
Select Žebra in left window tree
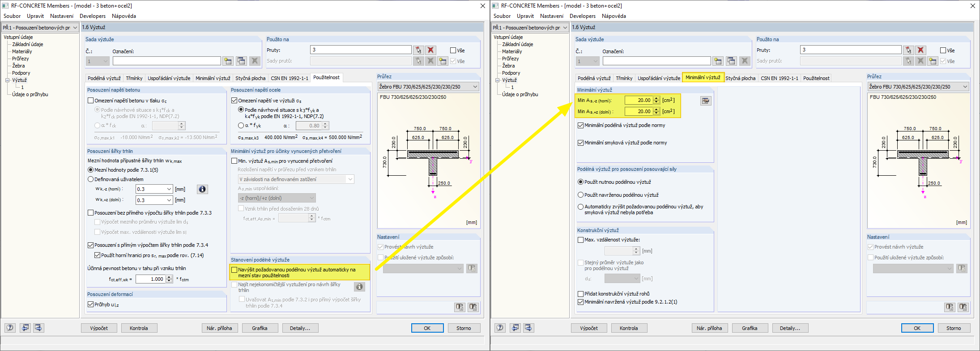[18, 66]
